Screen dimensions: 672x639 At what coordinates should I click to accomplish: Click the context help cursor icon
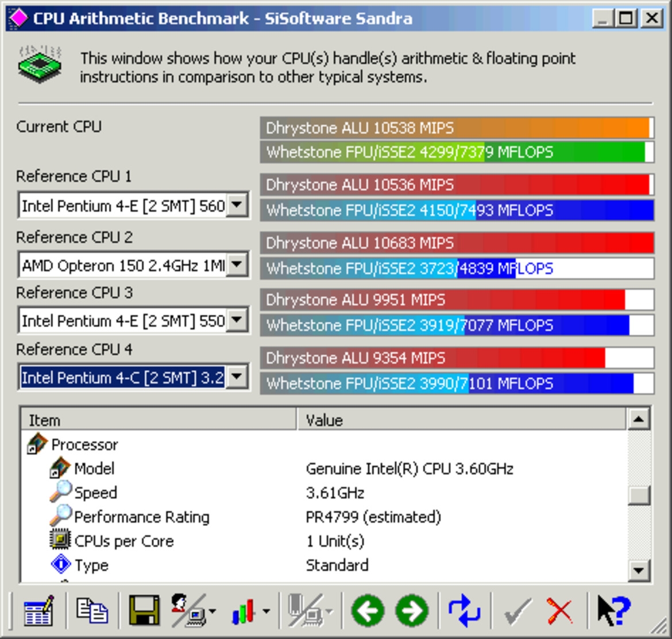click(x=614, y=611)
